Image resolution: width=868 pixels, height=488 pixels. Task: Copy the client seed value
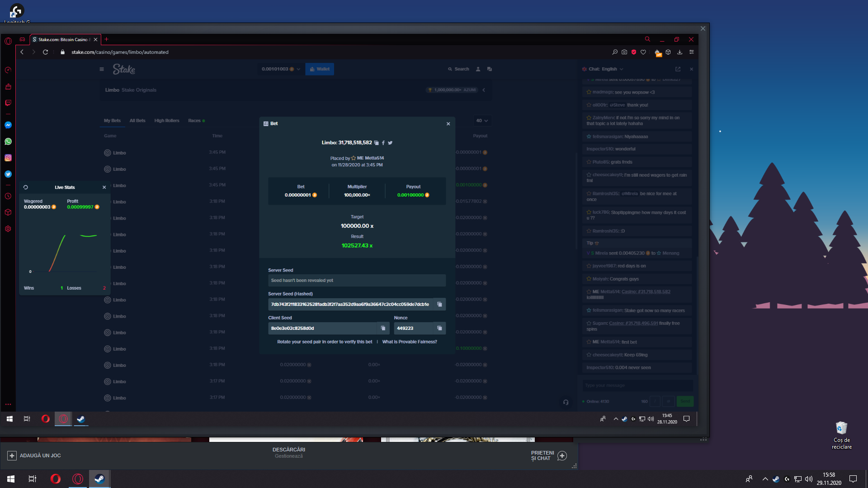coord(383,328)
